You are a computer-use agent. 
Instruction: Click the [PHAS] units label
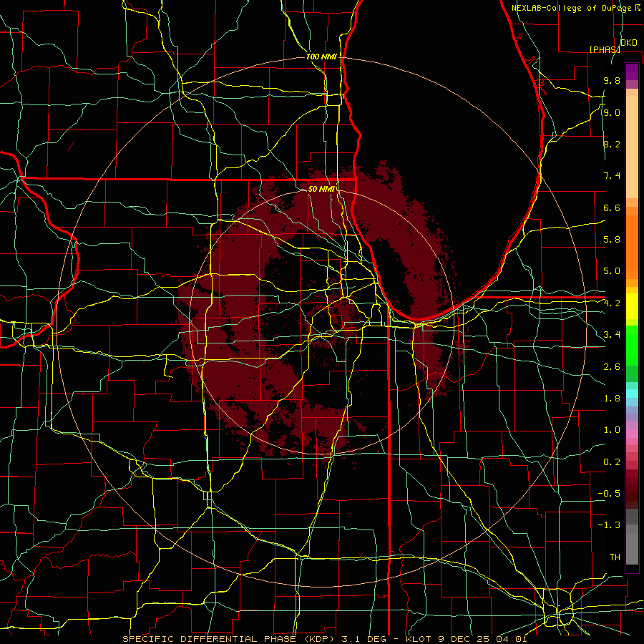(605, 49)
